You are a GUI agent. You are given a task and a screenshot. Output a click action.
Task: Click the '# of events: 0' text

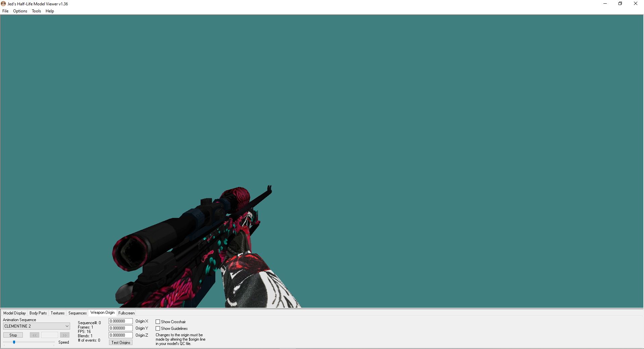point(89,340)
